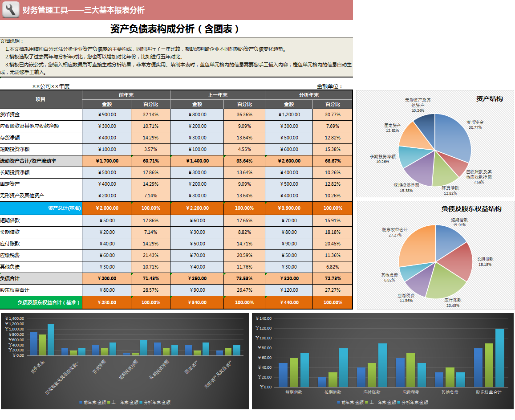Select the green 负债及股东权益合计(基准) cell
The width and height of the screenshot is (515, 420).
click(41, 302)
